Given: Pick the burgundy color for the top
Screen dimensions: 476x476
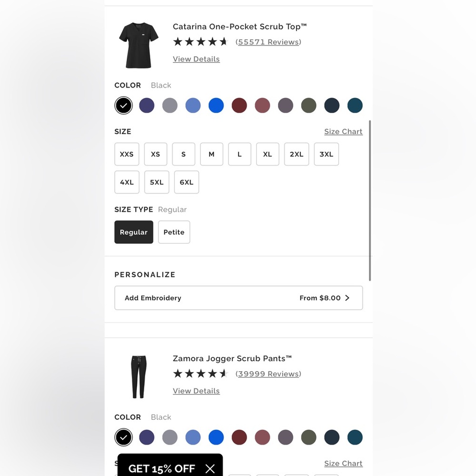Looking at the screenshot, I should click(x=239, y=105).
